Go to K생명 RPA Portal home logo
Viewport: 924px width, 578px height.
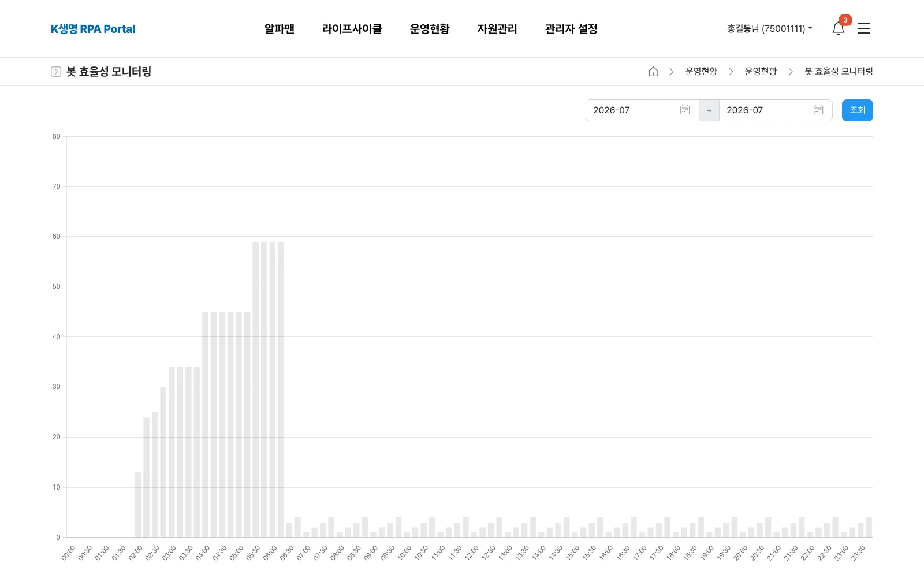pyautogui.click(x=93, y=29)
